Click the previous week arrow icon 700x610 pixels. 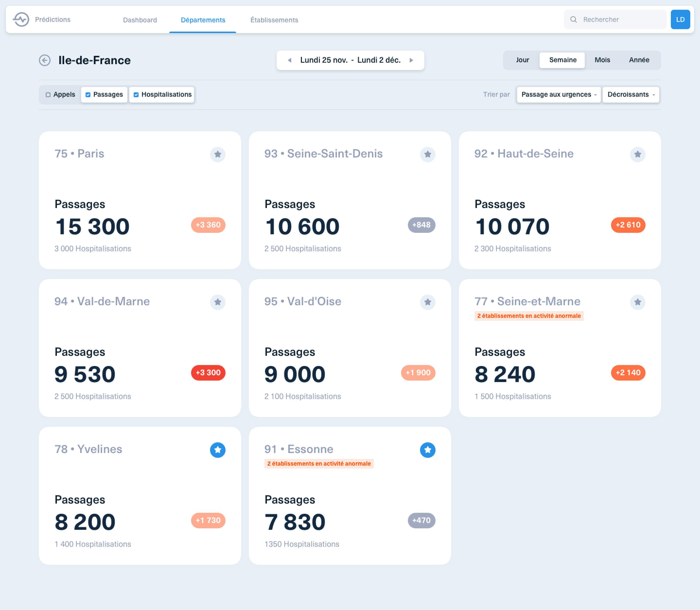click(x=290, y=60)
